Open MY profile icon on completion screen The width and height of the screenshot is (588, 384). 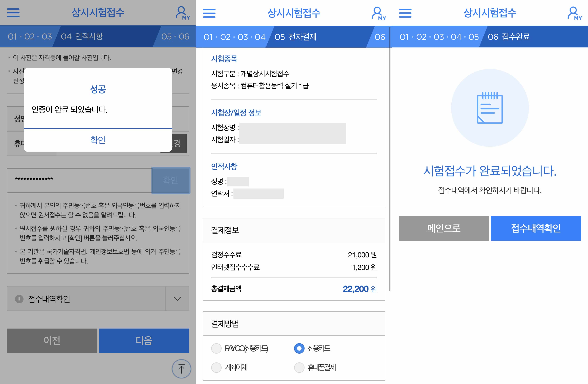pyautogui.click(x=574, y=13)
